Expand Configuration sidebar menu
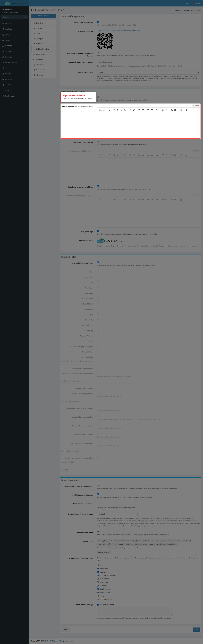 14,96
